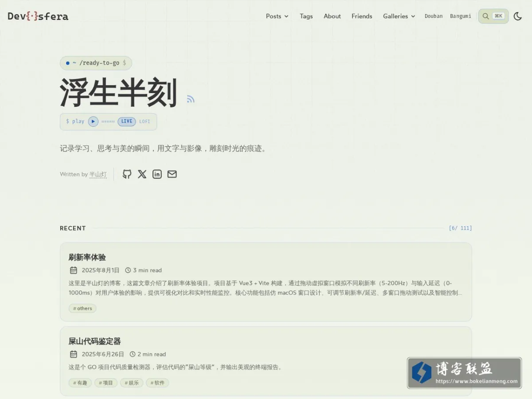Open the post 屎山代码鉴定器
Screen dimensions: 532x399
(94, 341)
